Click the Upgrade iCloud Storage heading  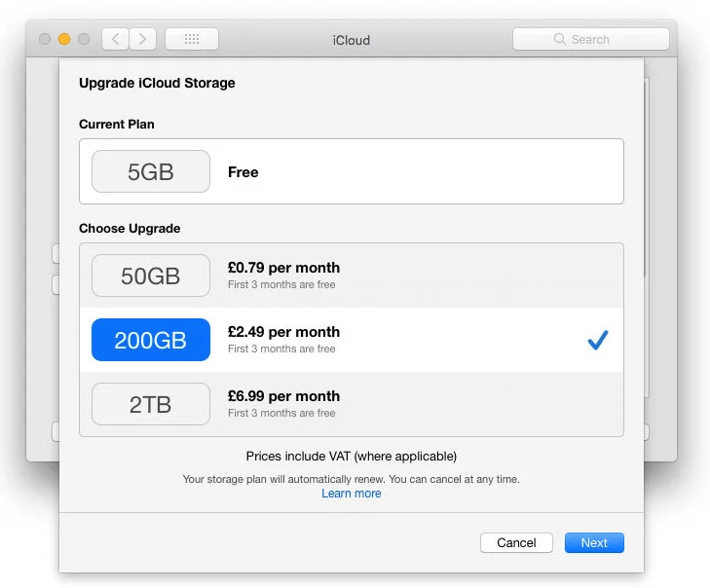coord(157,84)
